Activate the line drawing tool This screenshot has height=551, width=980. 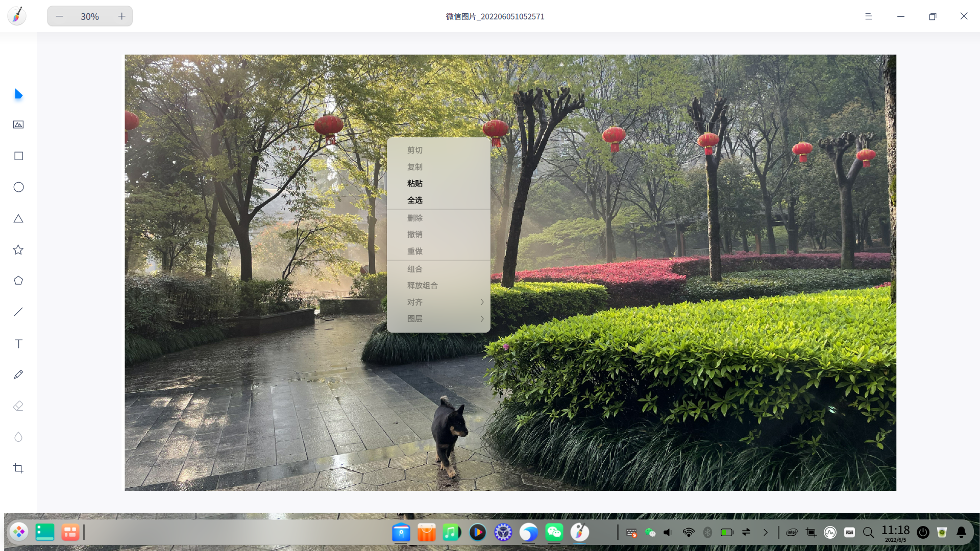click(18, 312)
